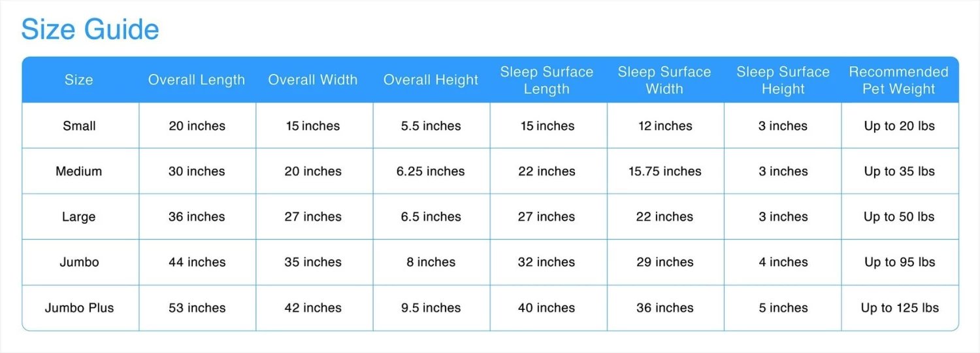Select the Sleep Surface Length header

(x=547, y=80)
